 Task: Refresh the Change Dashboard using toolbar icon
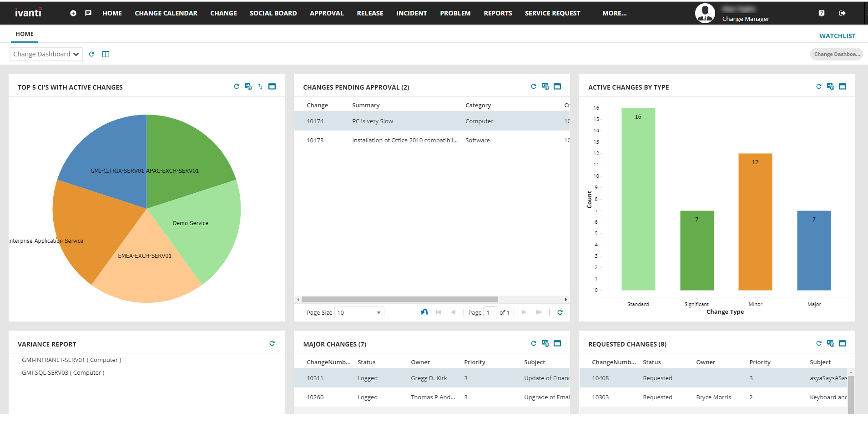pos(91,54)
